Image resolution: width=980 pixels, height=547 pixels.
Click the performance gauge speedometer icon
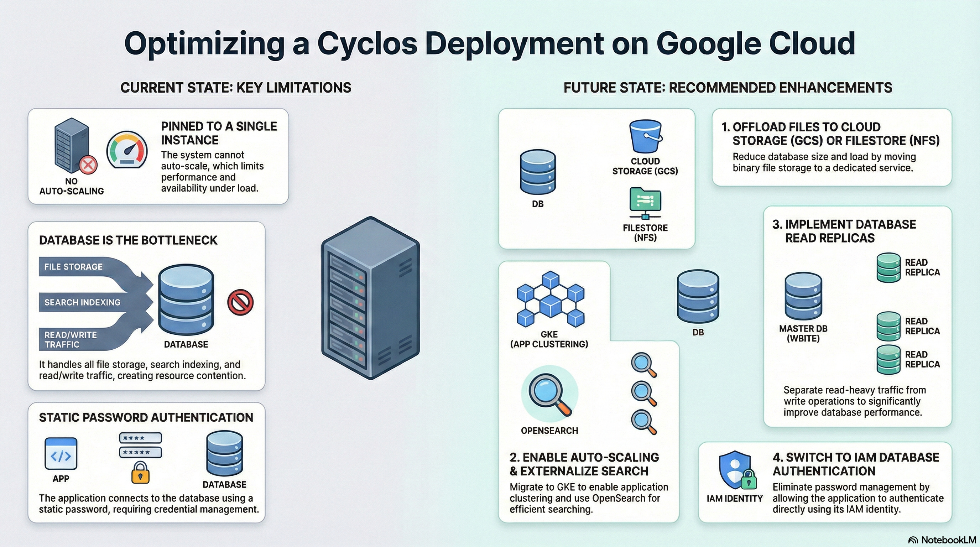point(127,150)
